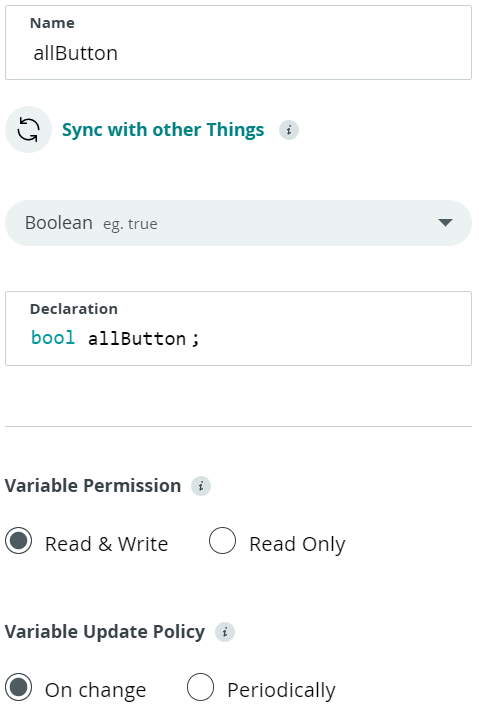
Task: Click the teal bool keyword in declaration
Action: pyautogui.click(x=53, y=338)
